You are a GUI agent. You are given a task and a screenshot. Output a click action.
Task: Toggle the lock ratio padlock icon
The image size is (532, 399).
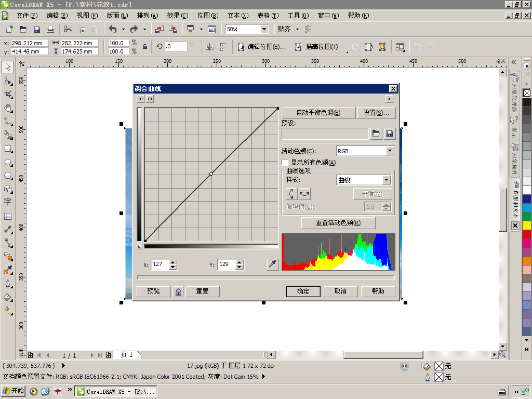[145, 47]
